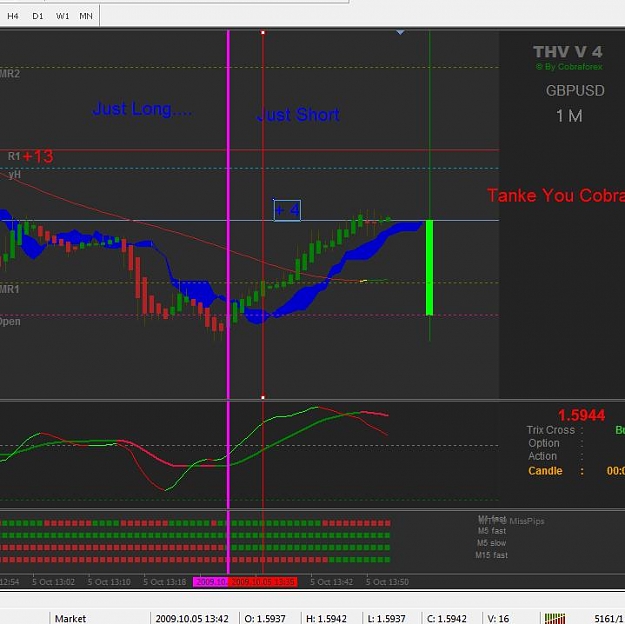Click the '5 Oct 13:50' time label
This screenshot has width=625, height=624.
click(x=387, y=582)
